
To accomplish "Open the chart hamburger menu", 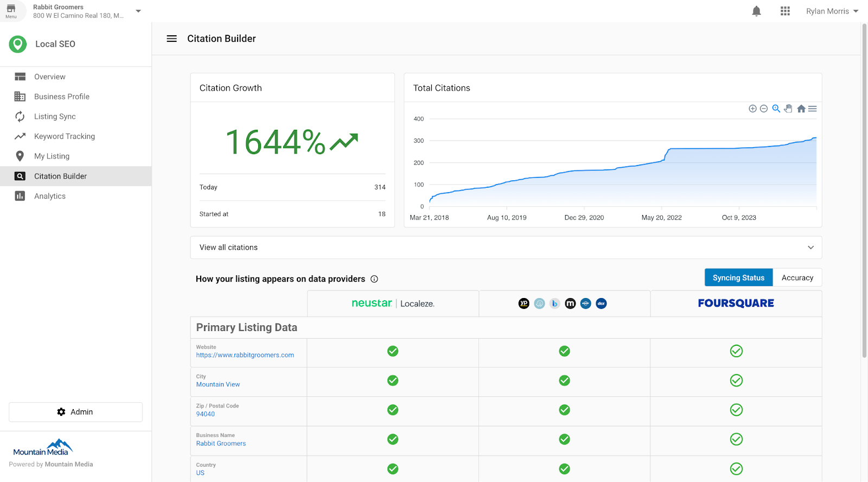I will pyautogui.click(x=812, y=109).
